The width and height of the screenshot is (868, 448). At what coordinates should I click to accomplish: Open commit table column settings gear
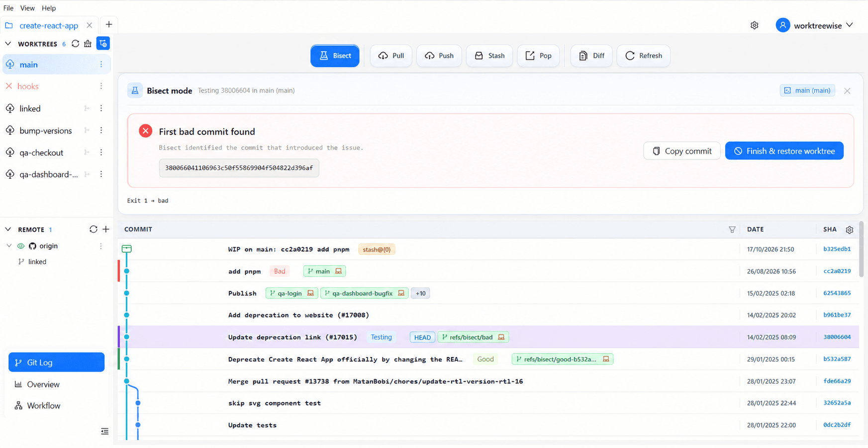850,230
